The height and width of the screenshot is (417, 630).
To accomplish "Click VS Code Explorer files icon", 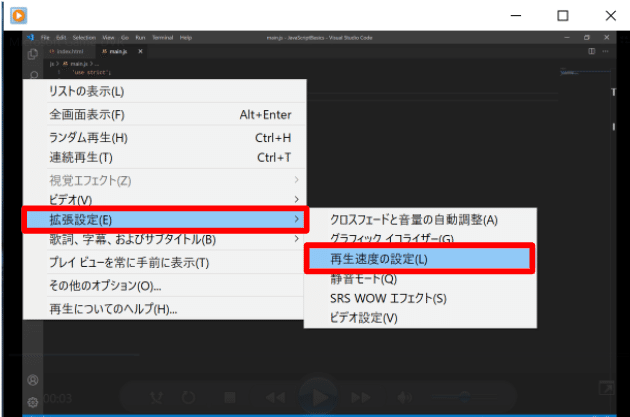I will pos(33,54).
